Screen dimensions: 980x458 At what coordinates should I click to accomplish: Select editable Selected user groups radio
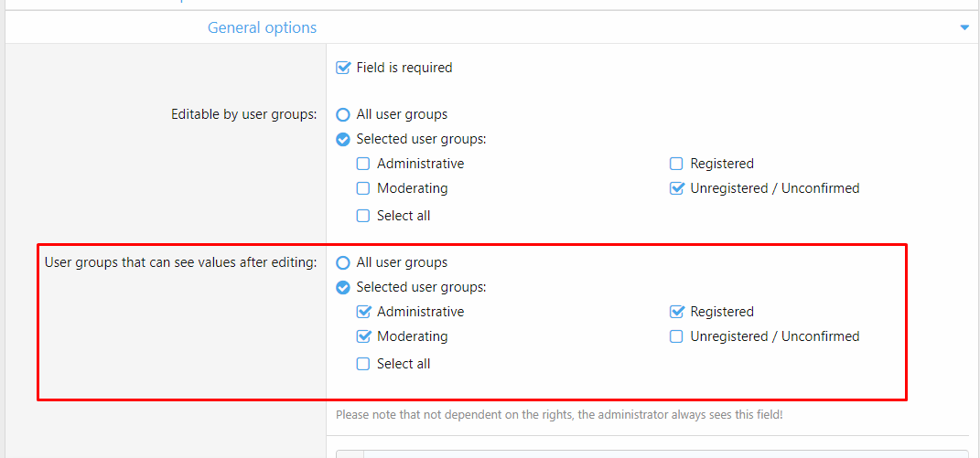(343, 140)
